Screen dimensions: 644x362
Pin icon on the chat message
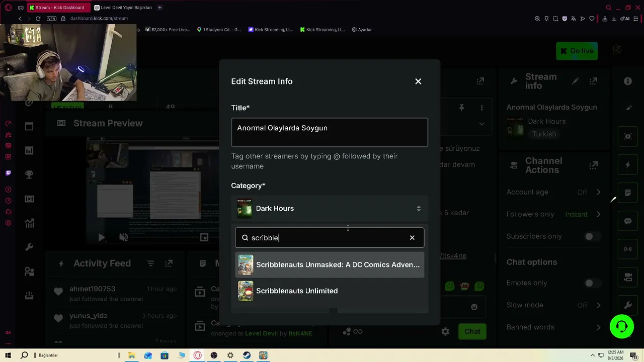pyautogui.click(x=461, y=108)
